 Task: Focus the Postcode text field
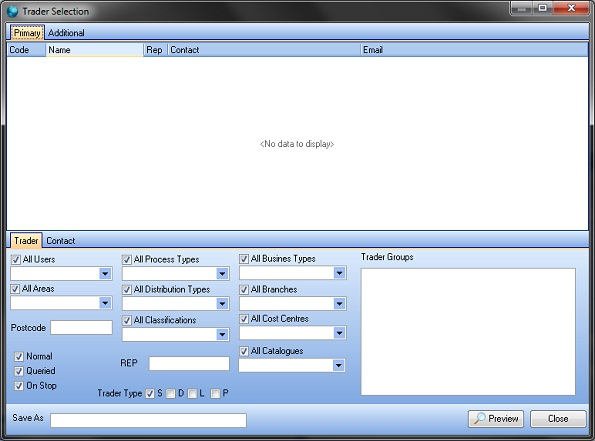point(81,328)
